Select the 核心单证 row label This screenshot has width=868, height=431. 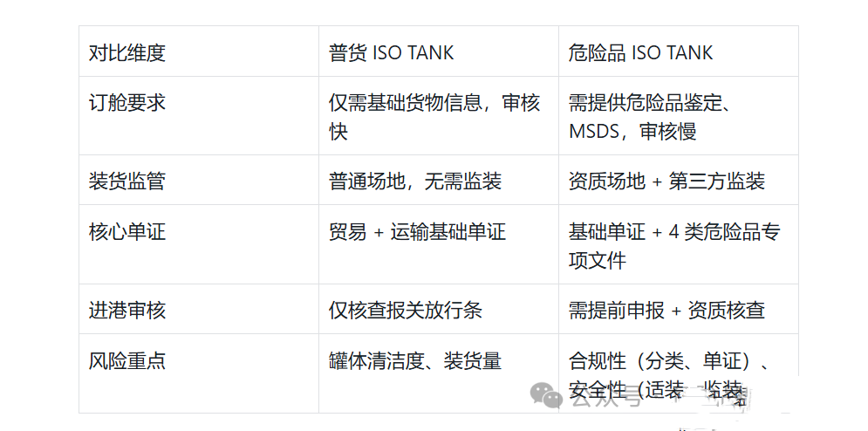point(127,231)
